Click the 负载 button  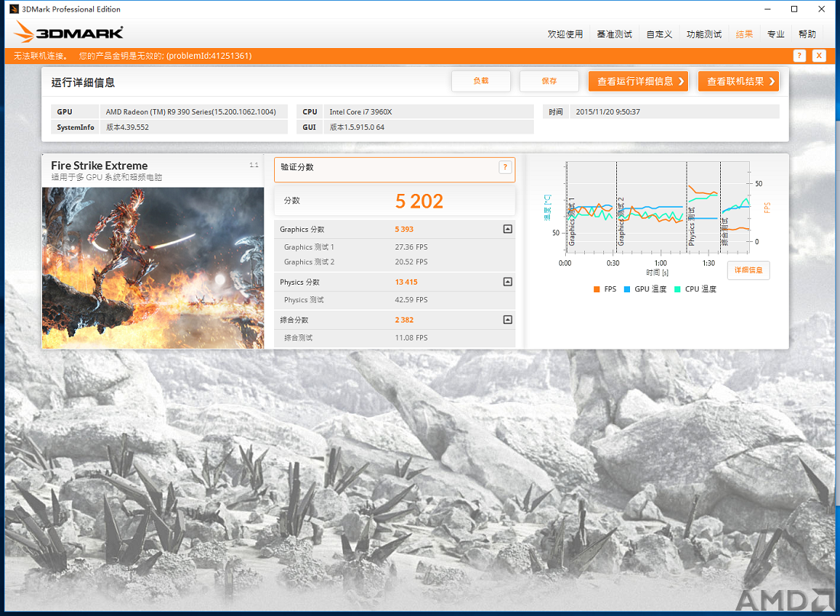pos(480,81)
